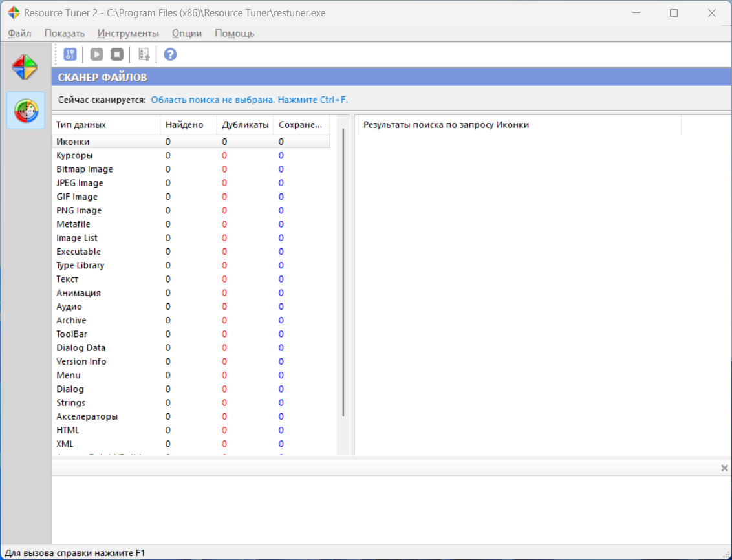Screen dimensions: 732x560
Task: Select the File Scanner sidebar icon
Action: click(x=26, y=111)
